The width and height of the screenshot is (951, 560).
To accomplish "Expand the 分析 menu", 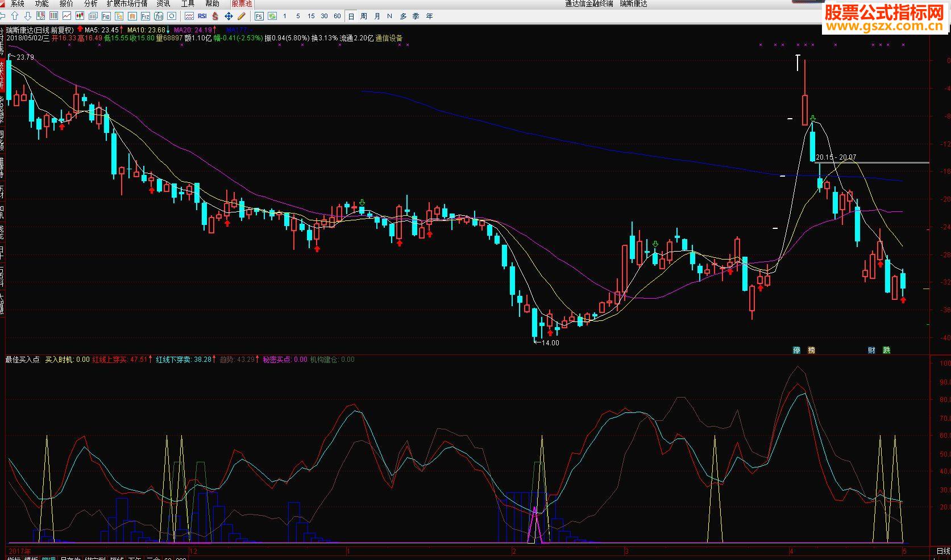I will [x=90, y=4].
